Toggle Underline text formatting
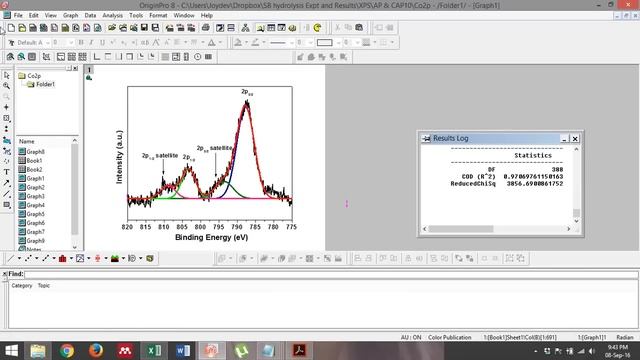Image resolution: width=640 pixels, height=360 pixels. coord(102,42)
